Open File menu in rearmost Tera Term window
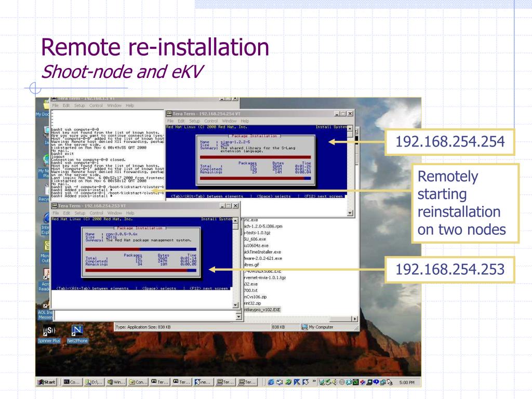 coord(55,105)
